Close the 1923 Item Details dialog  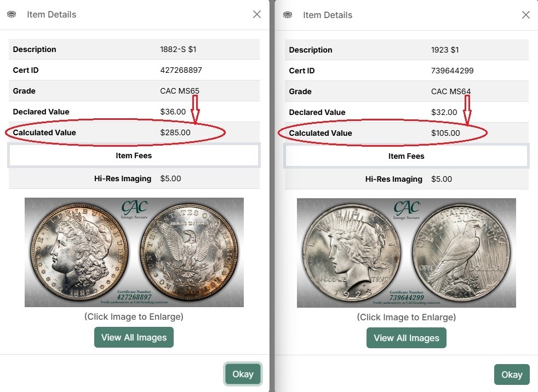click(x=526, y=15)
